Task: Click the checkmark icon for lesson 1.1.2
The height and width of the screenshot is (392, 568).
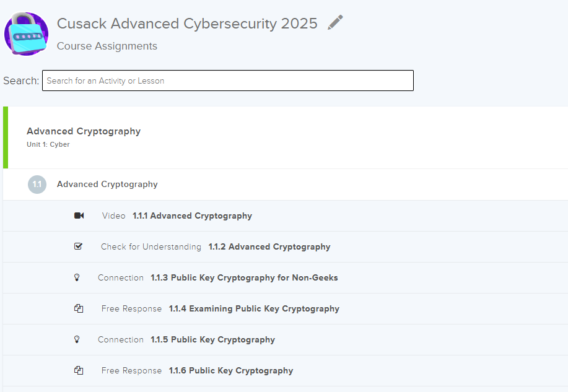Action: 78,246
